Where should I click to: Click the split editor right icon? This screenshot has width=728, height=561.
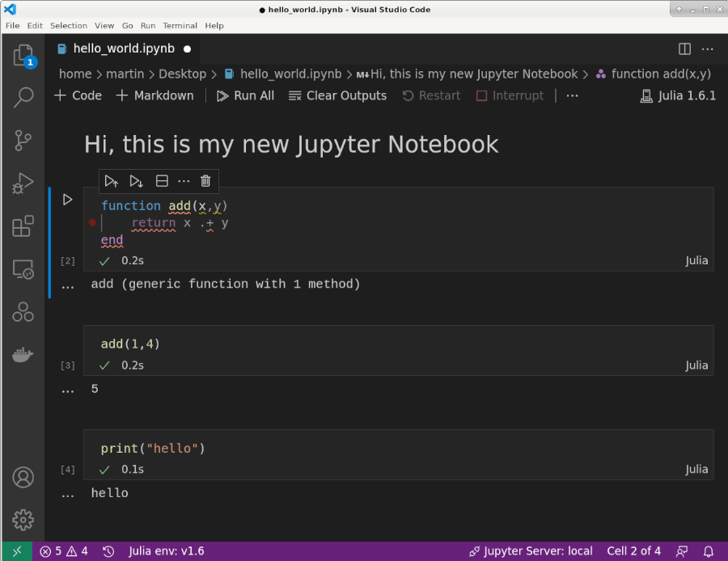[x=685, y=49]
